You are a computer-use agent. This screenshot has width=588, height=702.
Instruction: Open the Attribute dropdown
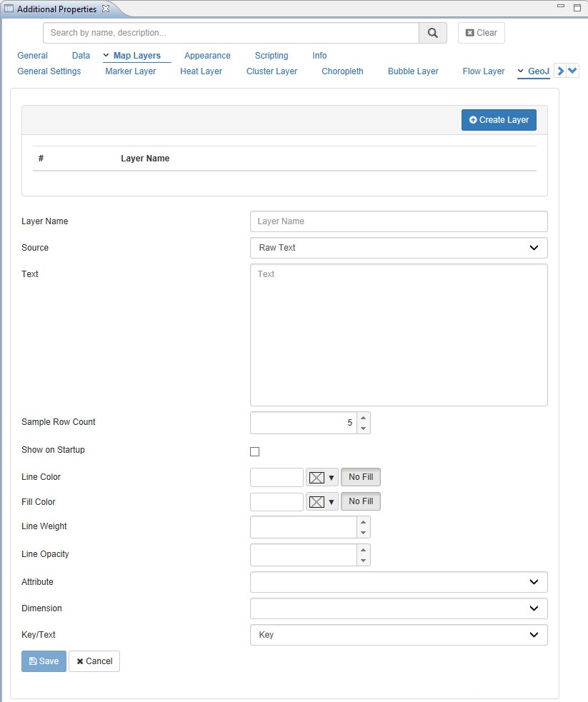pyautogui.click(x=399, y=582)
